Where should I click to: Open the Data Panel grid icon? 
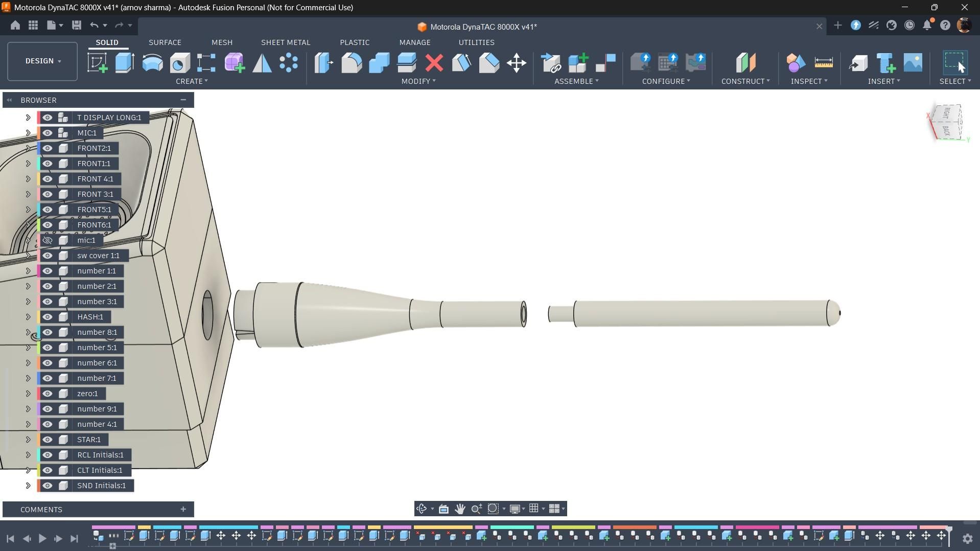pyautogui.click(x=33, y=25)
